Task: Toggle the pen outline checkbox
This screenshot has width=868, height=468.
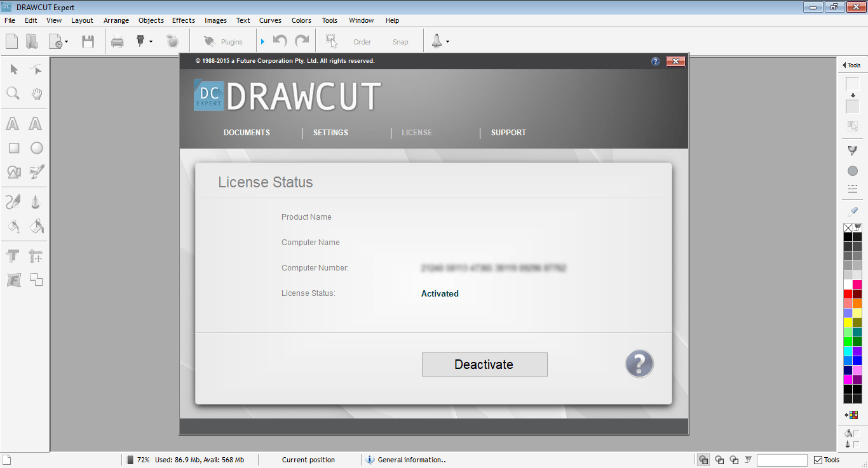Action: point(857,444)
